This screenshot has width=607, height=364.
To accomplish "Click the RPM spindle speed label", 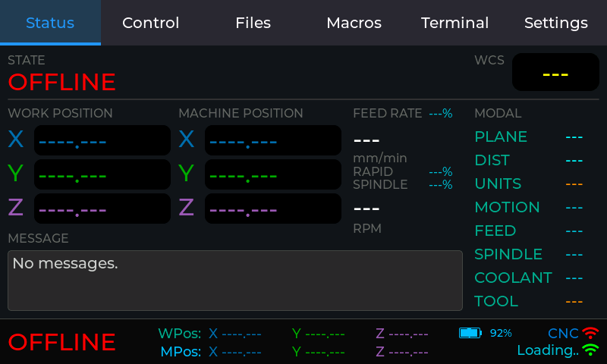I will point(367,228).
